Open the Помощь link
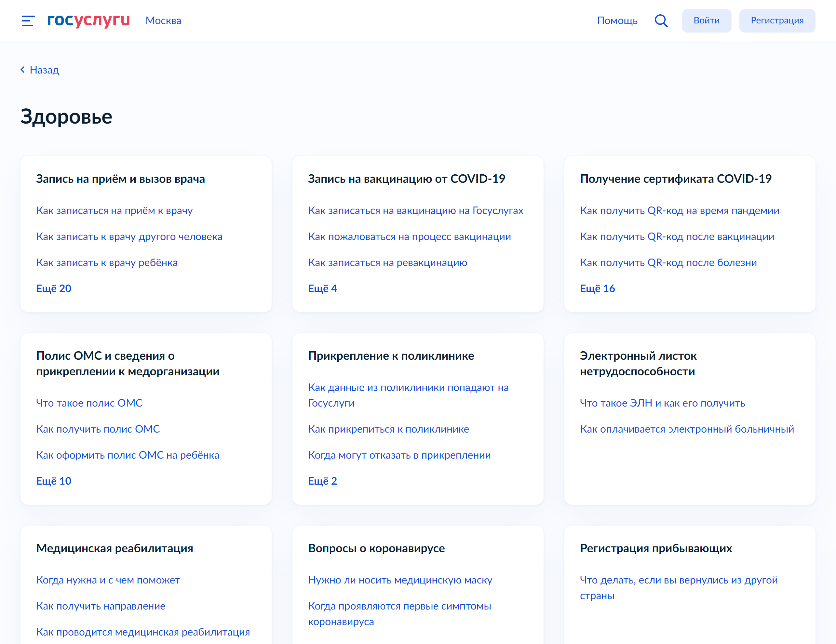The height and width of the screenshot is (644, 836). [617, 21]
